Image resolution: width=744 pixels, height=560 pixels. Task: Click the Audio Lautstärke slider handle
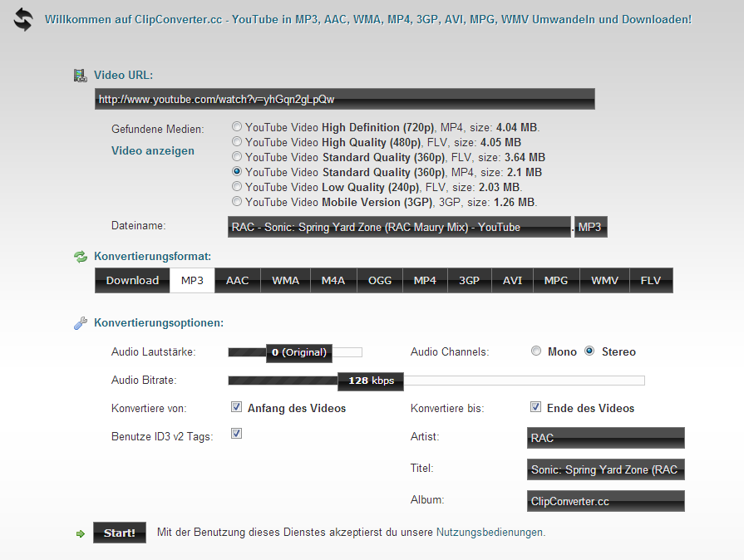point(299,352)
